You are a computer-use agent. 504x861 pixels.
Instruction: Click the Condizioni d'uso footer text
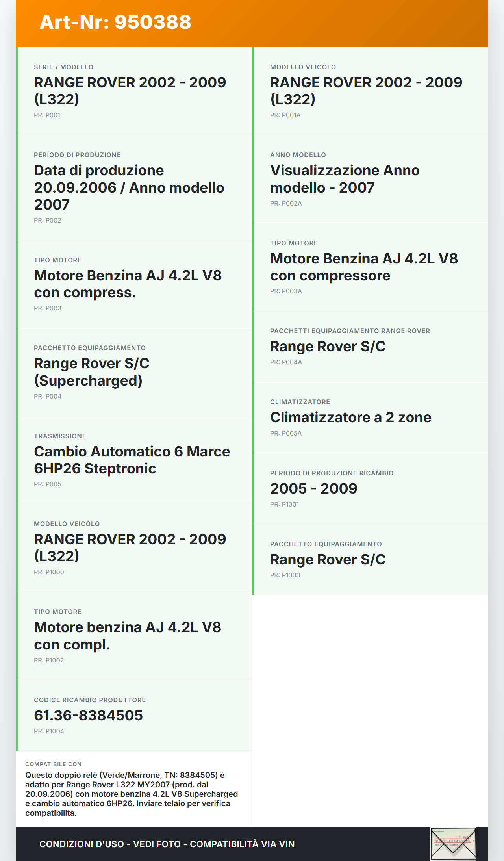coord(167,844)
